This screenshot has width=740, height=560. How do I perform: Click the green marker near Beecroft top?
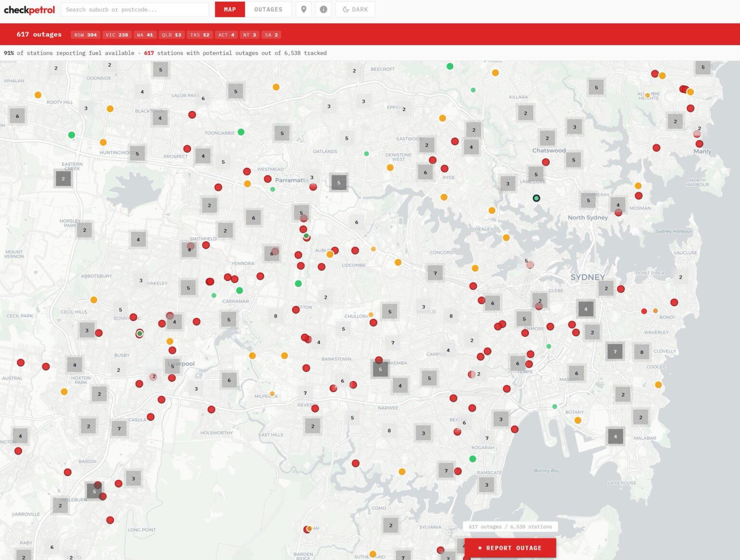coord(449,66)
